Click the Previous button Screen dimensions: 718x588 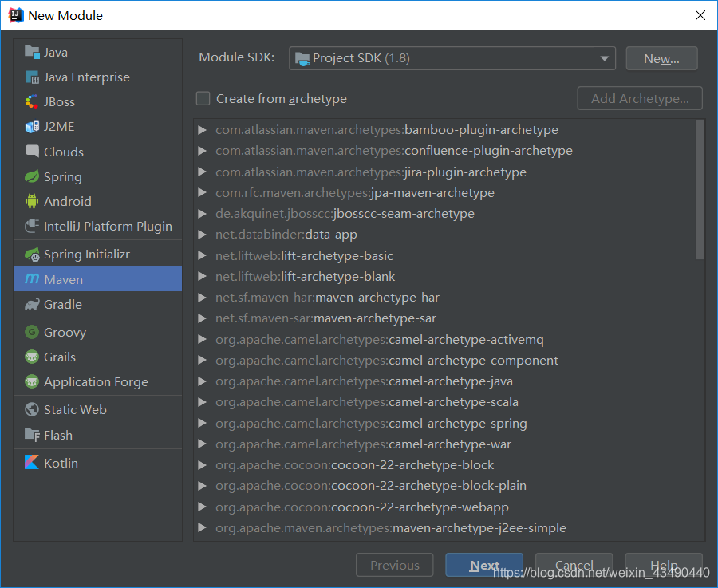click(395, 565)
